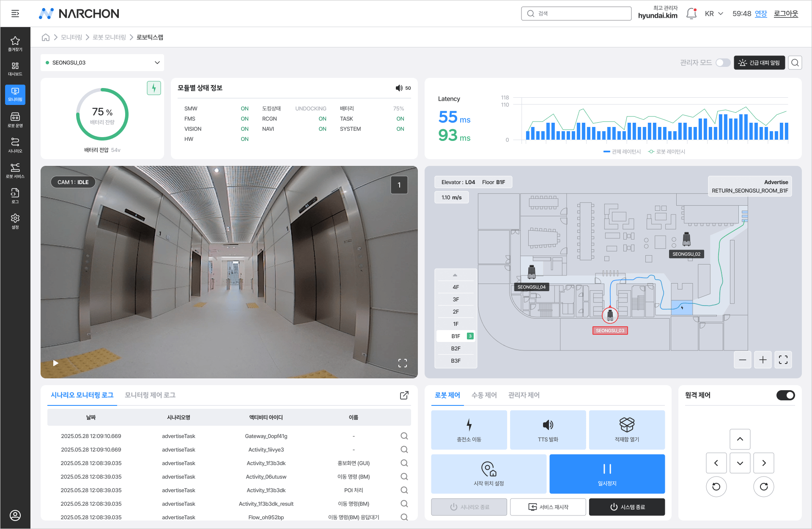Open Settings gear in sidebar

[x=15, y=221]
